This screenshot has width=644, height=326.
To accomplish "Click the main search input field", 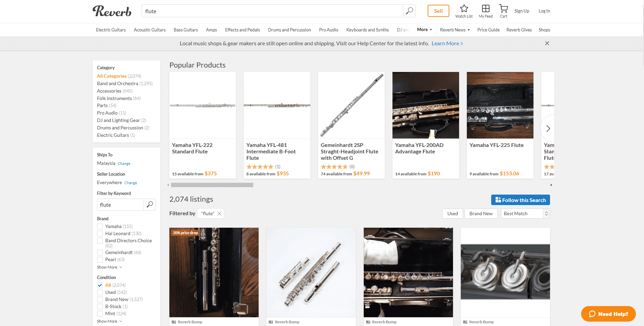I will tap(272, 11).
